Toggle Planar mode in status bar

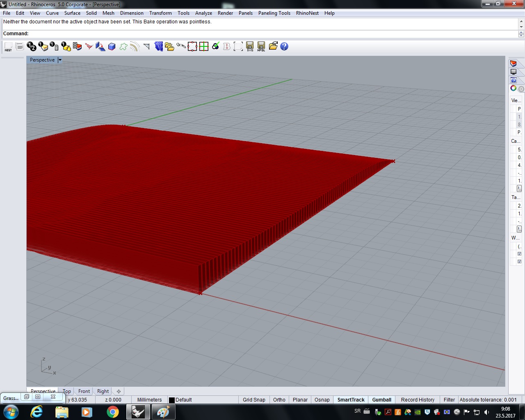point(300,400)
